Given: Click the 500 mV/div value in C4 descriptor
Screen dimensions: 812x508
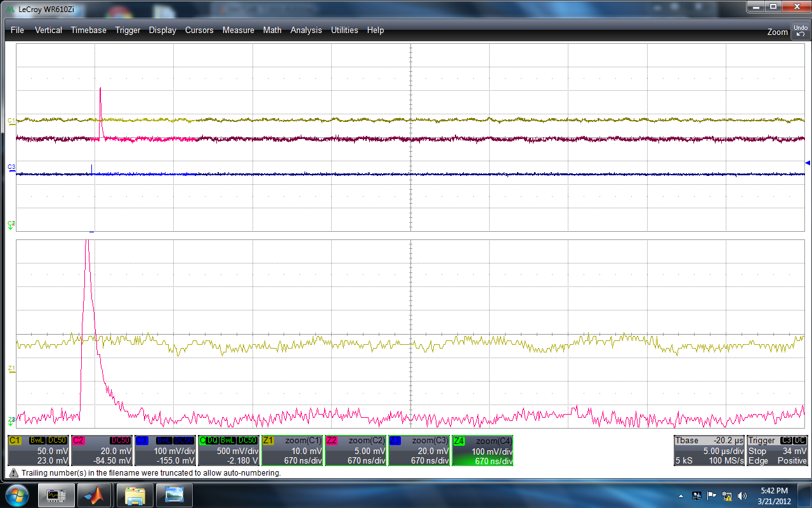Looking at the screenshot, I should coord(237,451).
